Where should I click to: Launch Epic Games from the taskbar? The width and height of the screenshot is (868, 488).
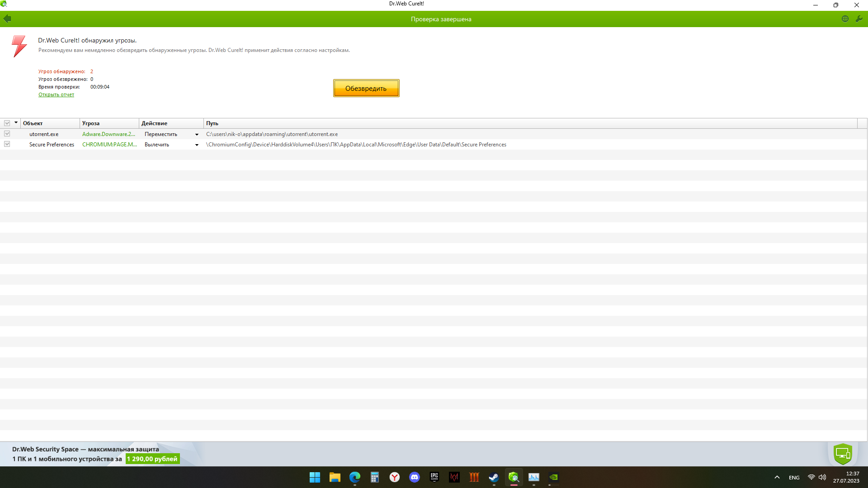point(434,477)
